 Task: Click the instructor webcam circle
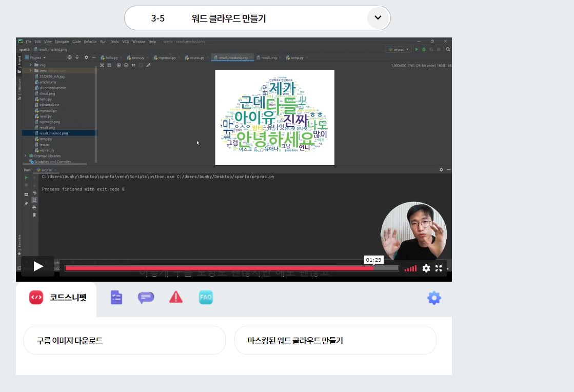pyautogui.click(x=413, y=231)
